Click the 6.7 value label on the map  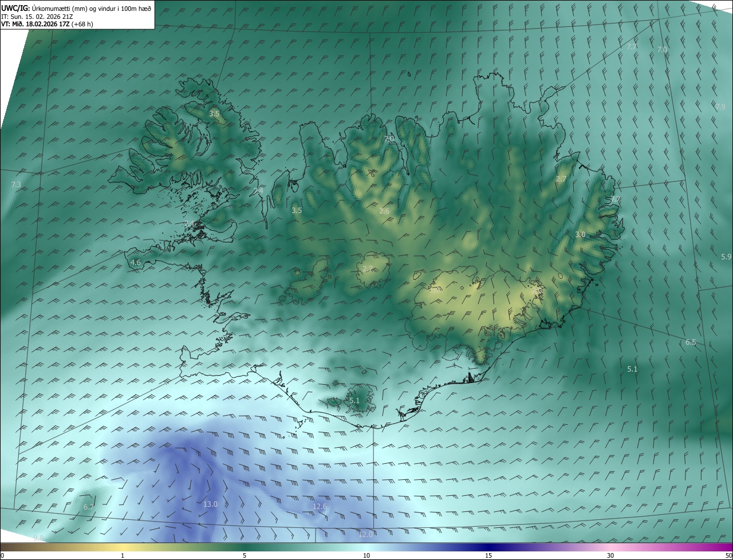click(x=89, y=507)
